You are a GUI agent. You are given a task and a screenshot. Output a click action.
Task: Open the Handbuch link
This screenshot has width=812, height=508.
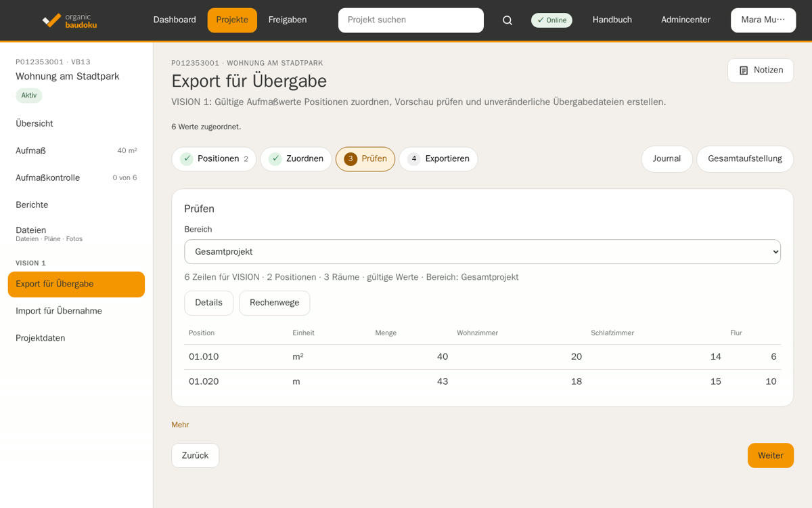(x=612, y=20)
